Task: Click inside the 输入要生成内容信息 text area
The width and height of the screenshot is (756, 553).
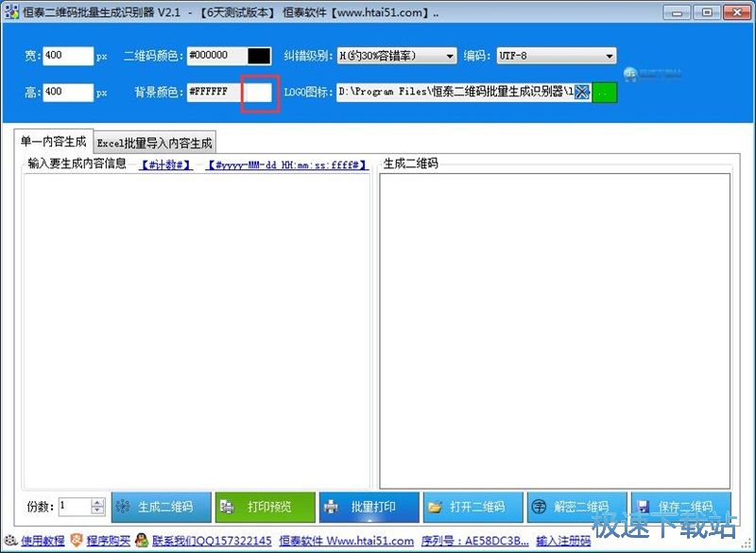Action: click(197, 330)
